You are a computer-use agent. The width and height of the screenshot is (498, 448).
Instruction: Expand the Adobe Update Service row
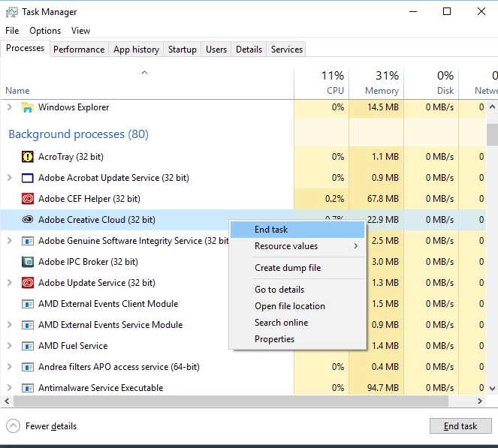[x=10, y=283]
